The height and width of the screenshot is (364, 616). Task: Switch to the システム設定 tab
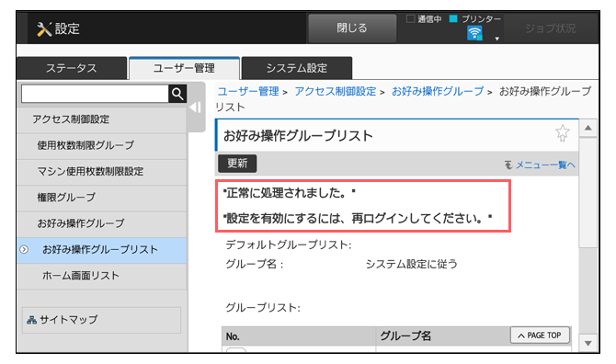[x=297, y=68]
